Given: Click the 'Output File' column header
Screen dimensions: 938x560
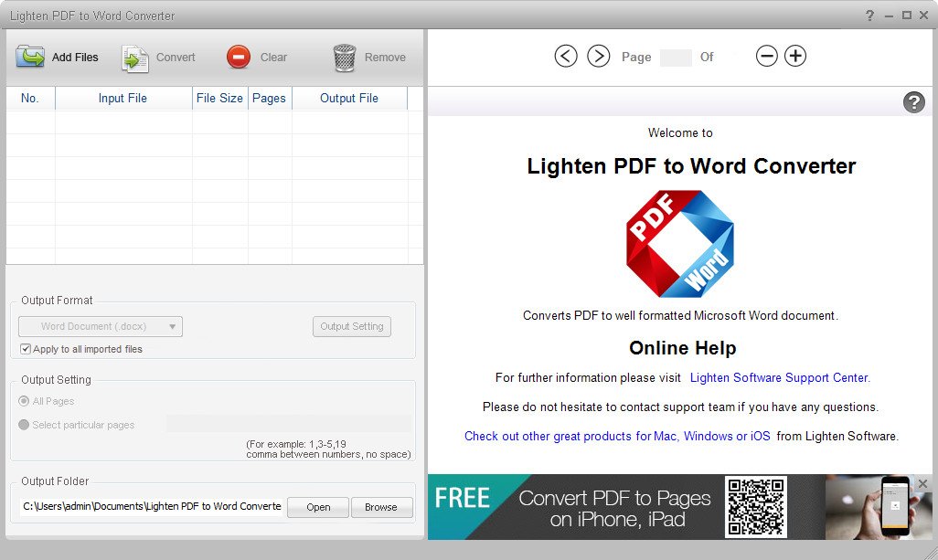Looking at the screenshot, I should pyautogui.click(x=349, y=98).
